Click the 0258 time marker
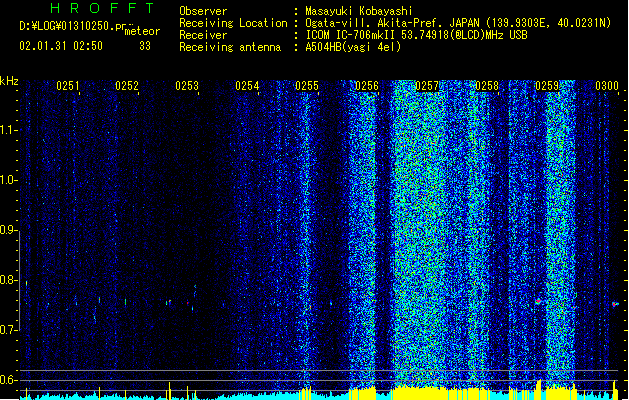This screenshot has height=400, width=629. 487,85
